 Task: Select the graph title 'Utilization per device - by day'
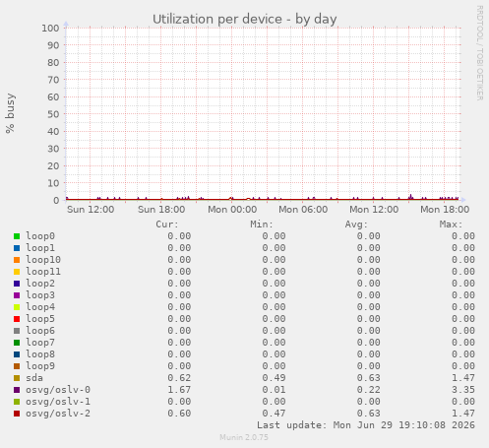[x=245, y=19]
